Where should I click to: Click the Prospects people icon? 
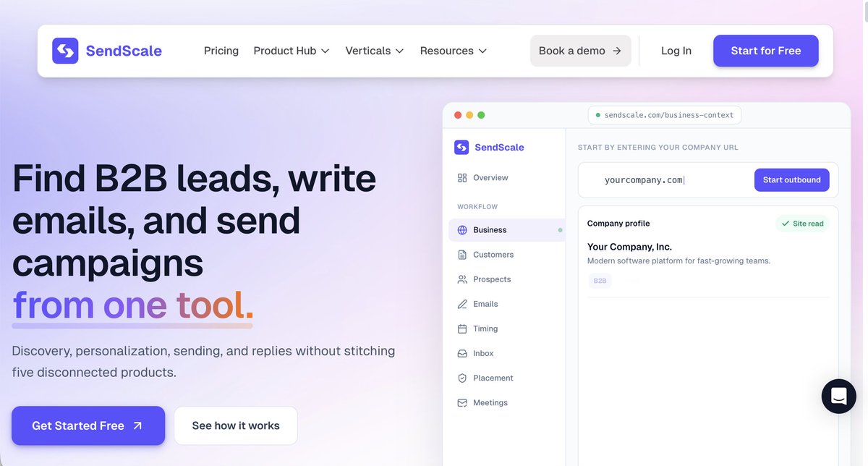click(x=462, y=279)
